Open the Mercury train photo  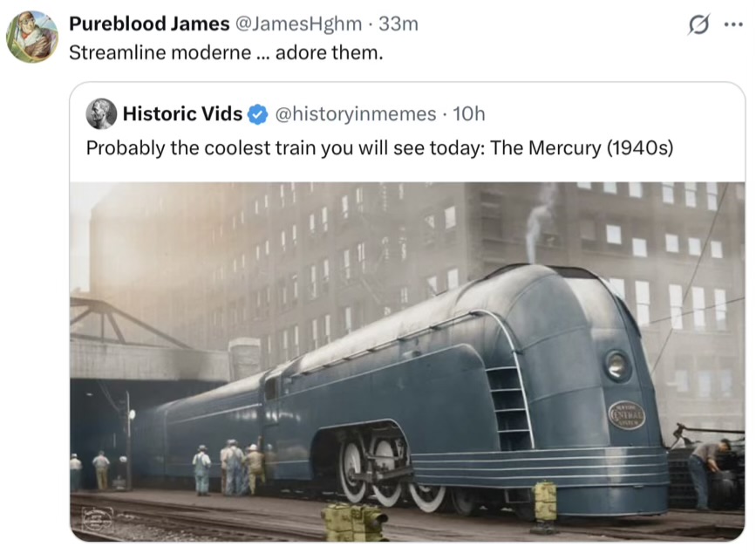[x=407, y=362]
